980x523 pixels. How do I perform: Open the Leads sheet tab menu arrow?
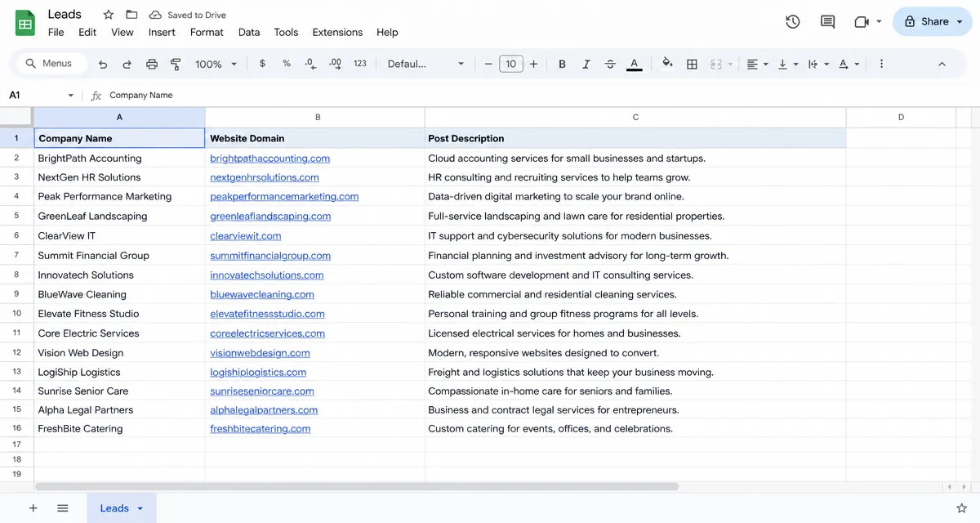[140, 508]
